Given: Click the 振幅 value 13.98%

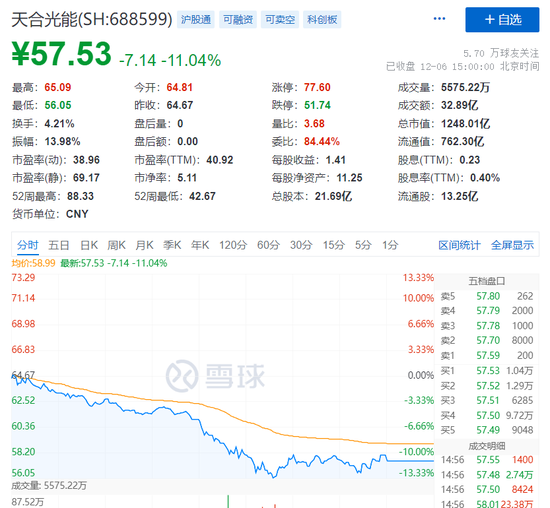Looking at the screenshot, I should click(x=62, y=141).
